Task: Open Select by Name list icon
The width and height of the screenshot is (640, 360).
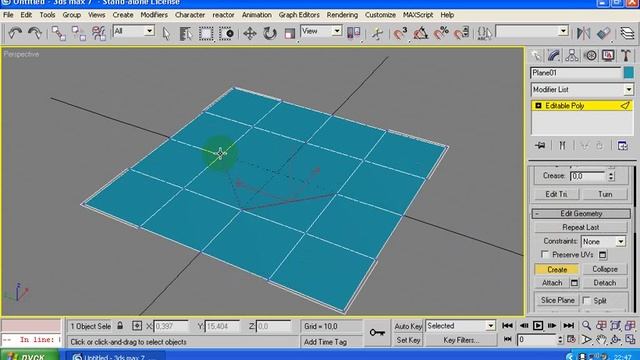Action: [x=186, y=33]
